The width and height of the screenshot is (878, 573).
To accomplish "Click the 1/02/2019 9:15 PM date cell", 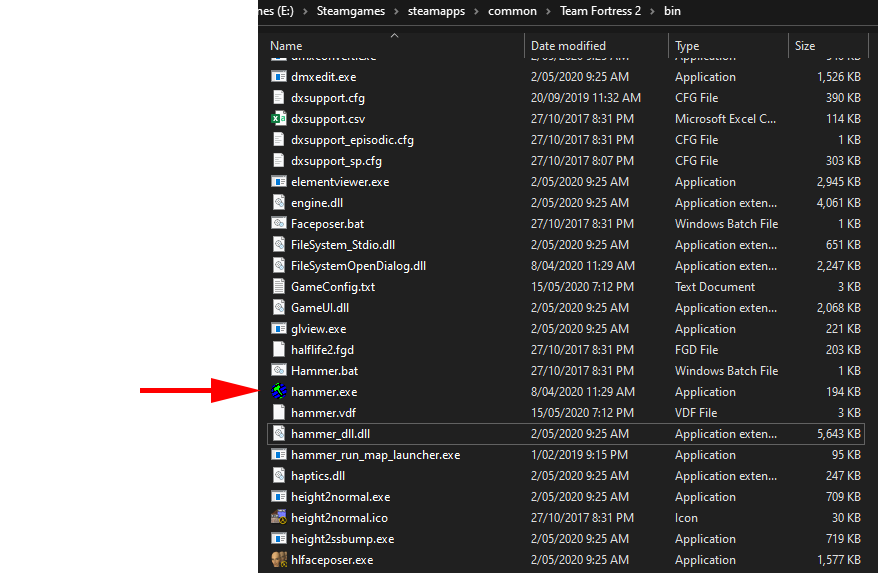I will (580, 455).
